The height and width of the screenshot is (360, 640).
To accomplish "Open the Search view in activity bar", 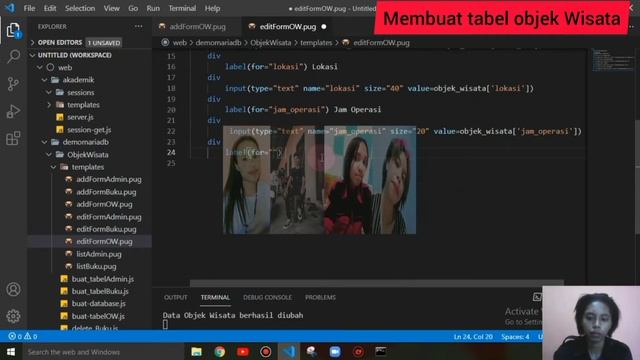I will (x=13, y=56).
